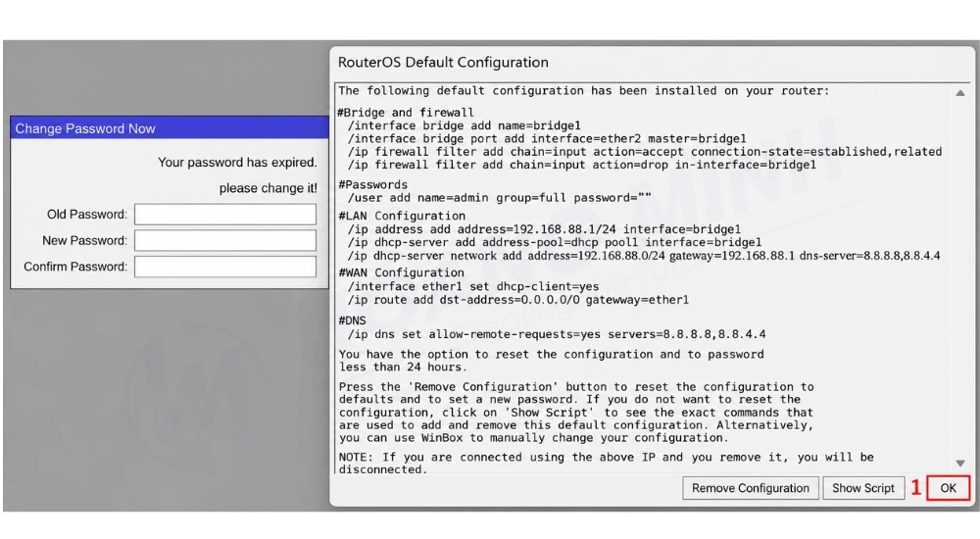Click the RouterOS Default Configuration title

click(x=443, y=63)
